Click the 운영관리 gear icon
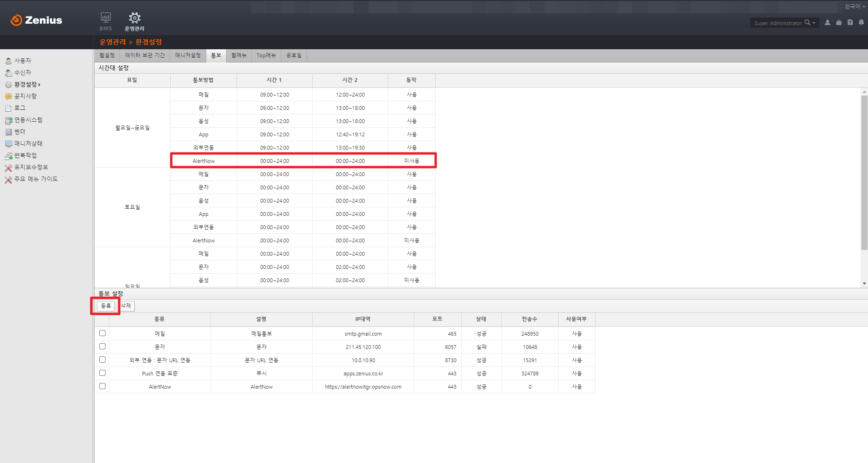This screenshot has width=868, height=463. coord(134,20)
